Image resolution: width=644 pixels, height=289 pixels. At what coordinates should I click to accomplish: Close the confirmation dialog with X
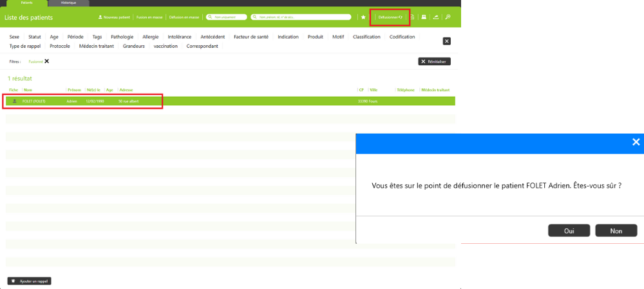tap(636, 142)
